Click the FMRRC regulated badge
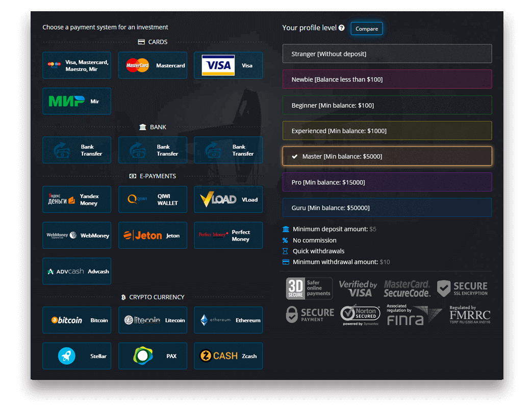 [470, 315]
